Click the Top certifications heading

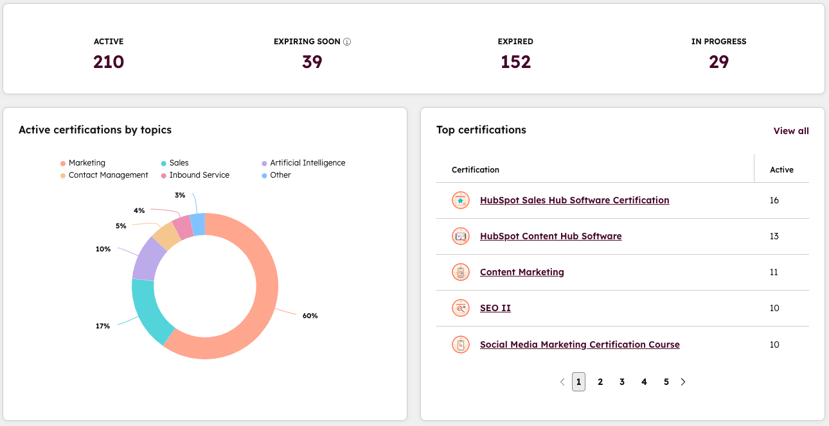click(481, 130)
